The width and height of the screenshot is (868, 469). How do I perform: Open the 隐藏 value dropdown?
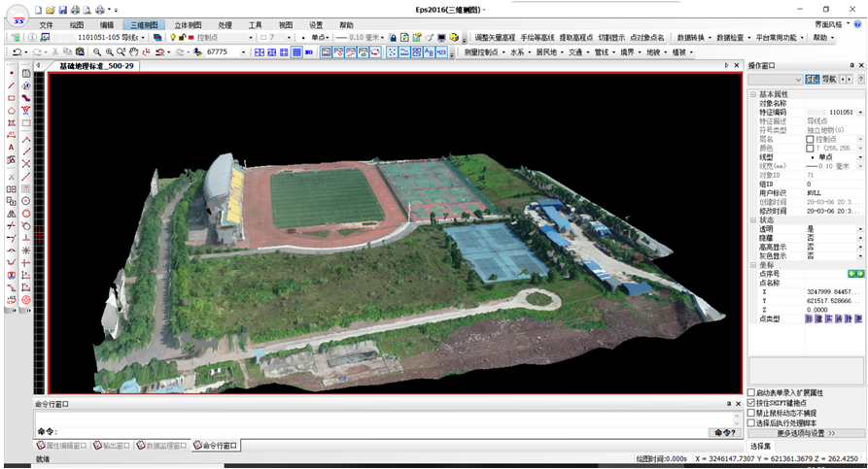click(860, 238)
